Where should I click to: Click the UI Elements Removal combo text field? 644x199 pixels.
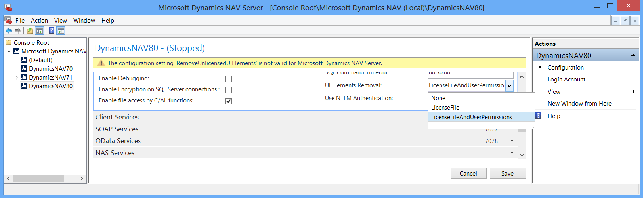(x=466, y=85)
